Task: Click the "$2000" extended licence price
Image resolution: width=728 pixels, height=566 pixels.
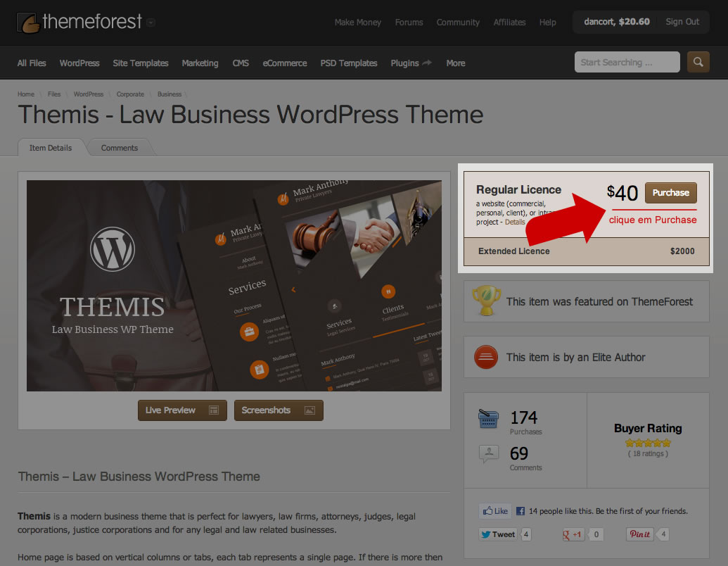Action: [682, 251]
